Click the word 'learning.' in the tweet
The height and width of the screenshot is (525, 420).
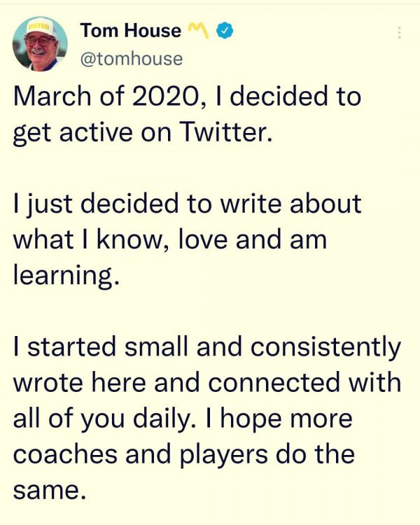click(66, 276)
